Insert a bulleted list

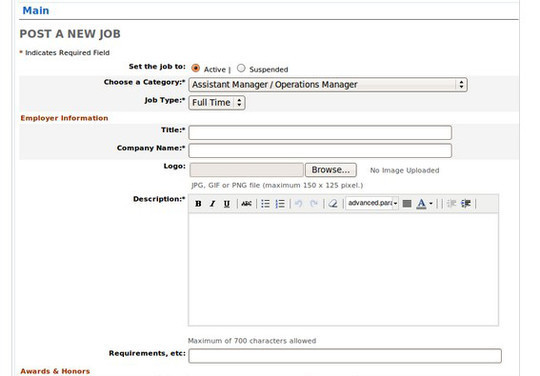click(x=265, y=203)
